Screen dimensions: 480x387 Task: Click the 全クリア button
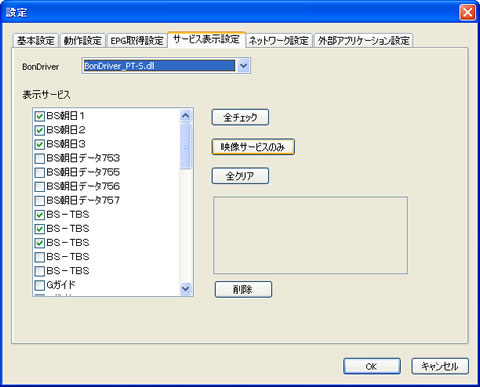[240, 176]
